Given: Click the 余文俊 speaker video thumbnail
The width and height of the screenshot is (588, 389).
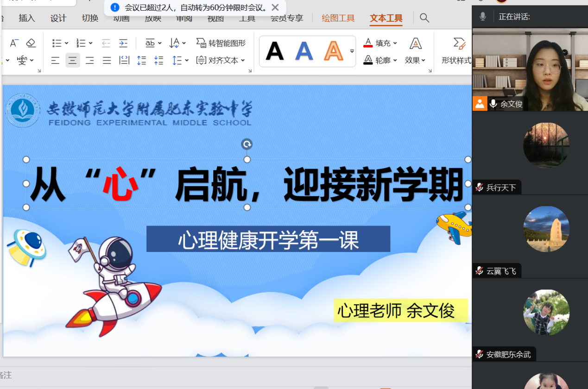Looking at the screenshot, I should (530, 69).
